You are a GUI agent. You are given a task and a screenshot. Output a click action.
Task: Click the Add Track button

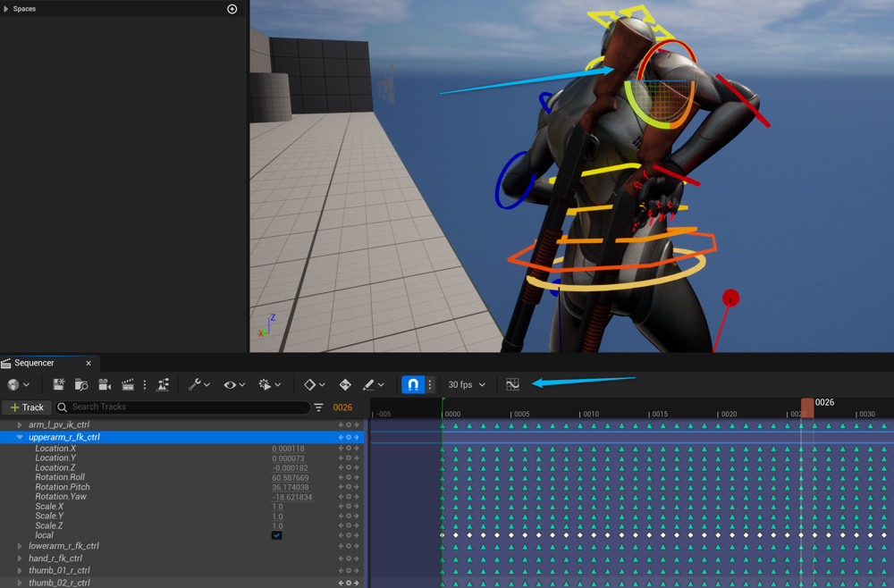coord(26,407)
